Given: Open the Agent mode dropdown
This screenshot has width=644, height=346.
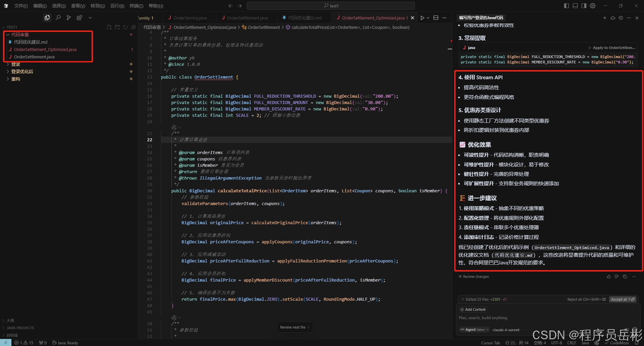Looking at the screenshot, I should tap(474, 330).
